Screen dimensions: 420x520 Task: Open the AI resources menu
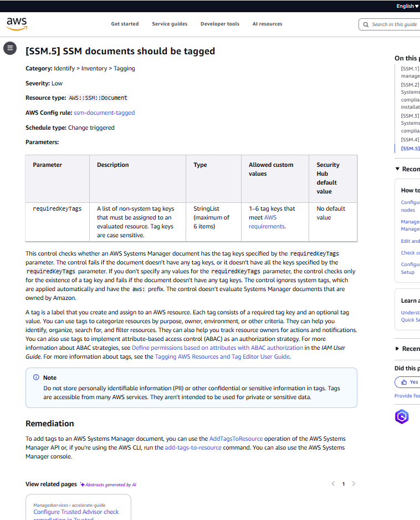[x=267, y=24]
